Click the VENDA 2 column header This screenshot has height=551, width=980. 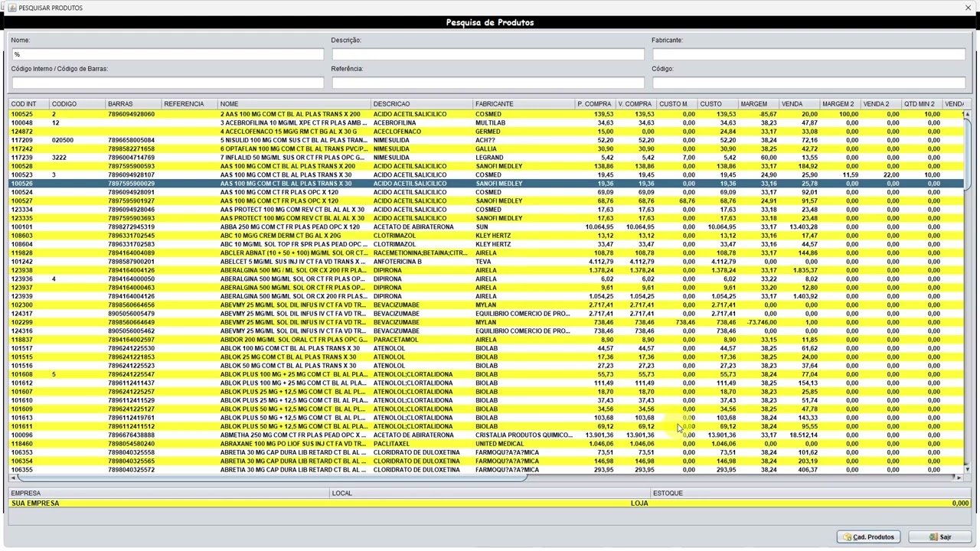(x=880, y=104)
